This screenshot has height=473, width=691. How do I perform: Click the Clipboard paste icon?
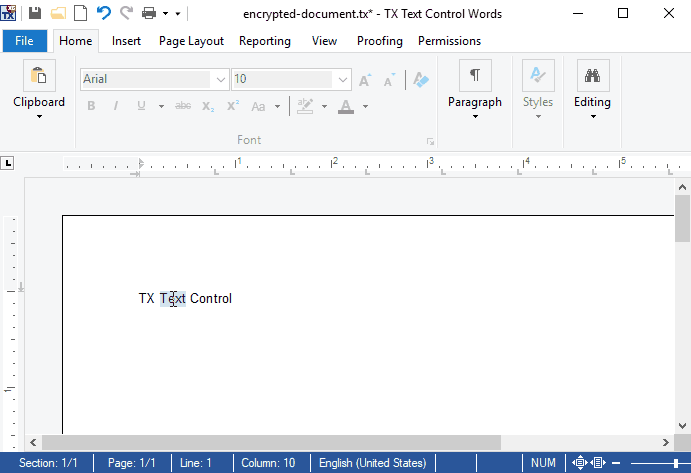click(39, 76)
